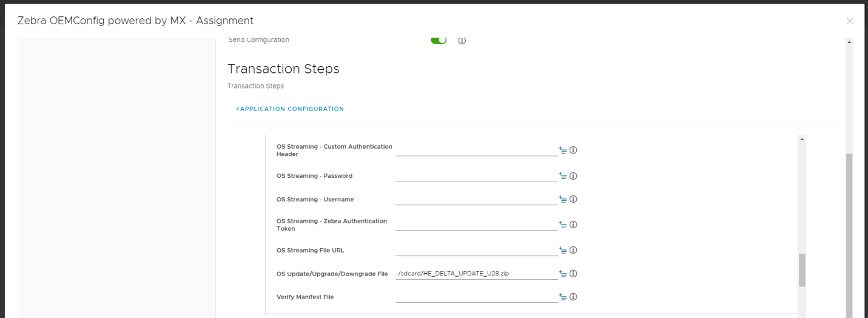Image resolution: width=868 pixels, height=318 pixels.
Task: Click the inner panel scroll up arrow
Action: [802, 140]
